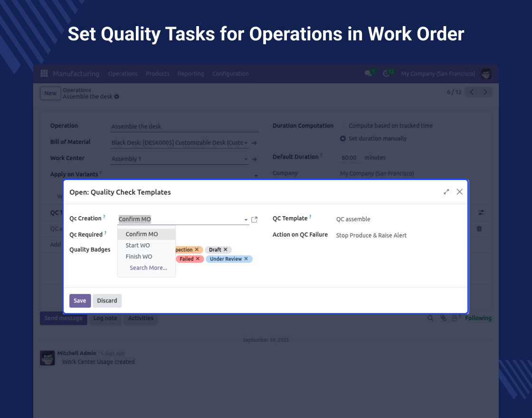Click the QC assemble template value

[x=353, y=219]
